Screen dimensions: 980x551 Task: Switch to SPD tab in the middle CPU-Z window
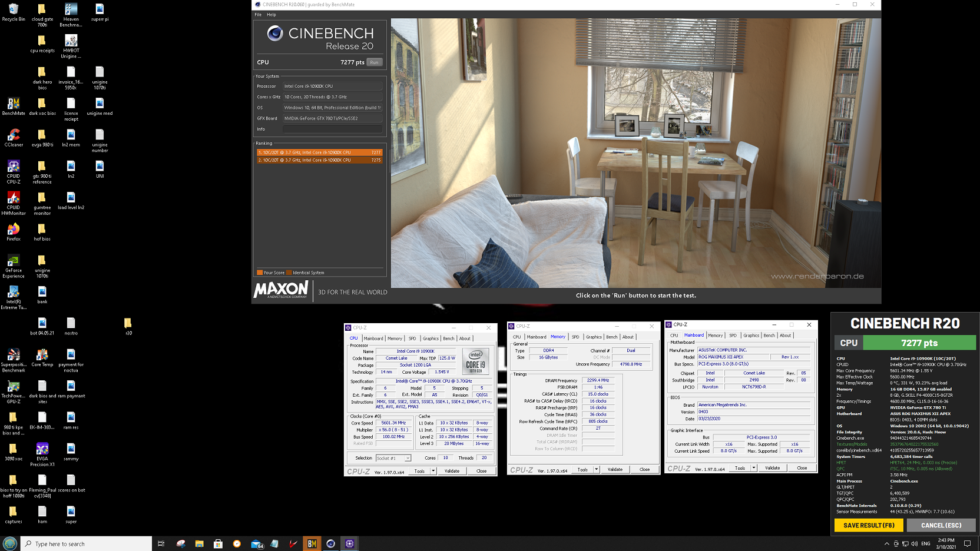pos(575,337)
